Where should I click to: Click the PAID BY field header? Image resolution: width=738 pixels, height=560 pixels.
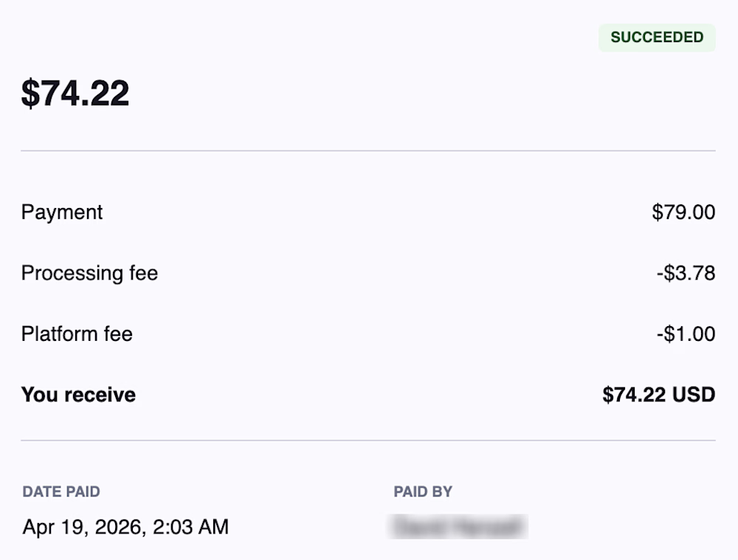pyautogui.click(x=423, y=491)
